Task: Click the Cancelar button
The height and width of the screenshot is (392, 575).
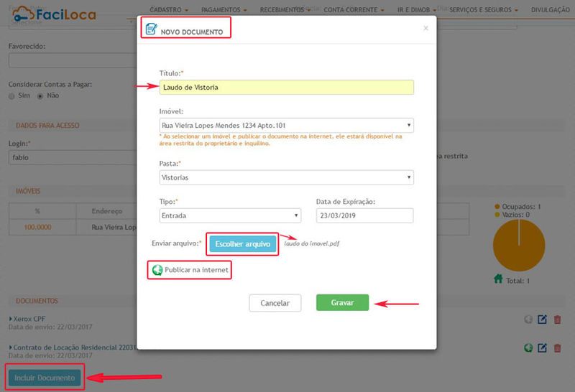Action: [275, 303]
